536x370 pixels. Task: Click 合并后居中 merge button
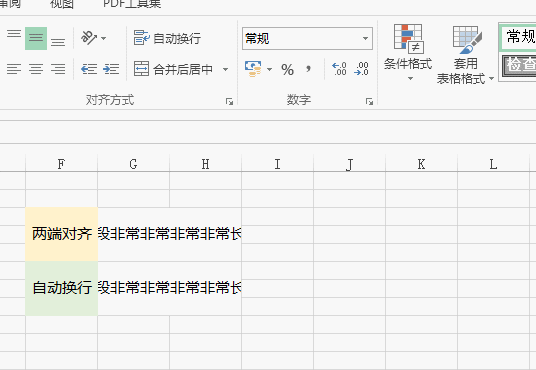tap(173, 69)
